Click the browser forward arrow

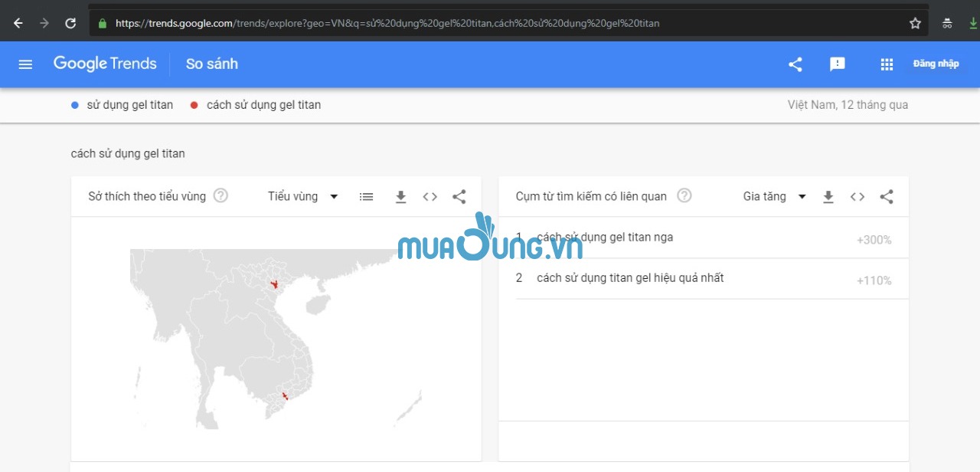click(44, 23)
